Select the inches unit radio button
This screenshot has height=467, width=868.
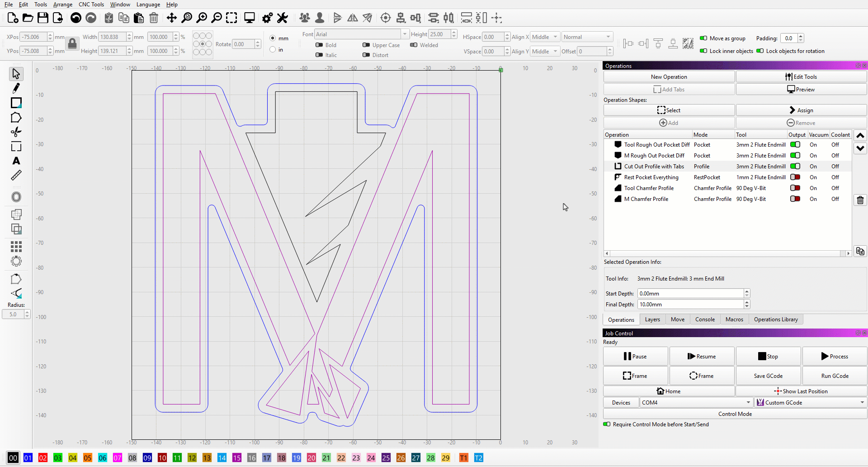273,50
